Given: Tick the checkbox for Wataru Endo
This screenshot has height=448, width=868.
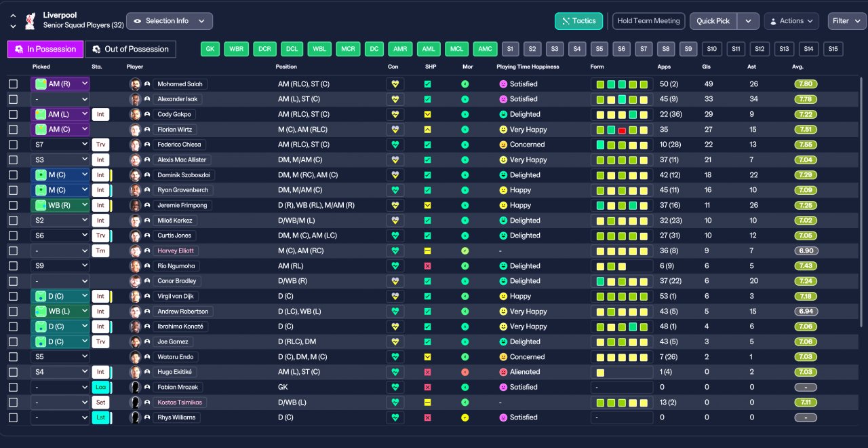Looking at the screenshot, I should [13, 357].
